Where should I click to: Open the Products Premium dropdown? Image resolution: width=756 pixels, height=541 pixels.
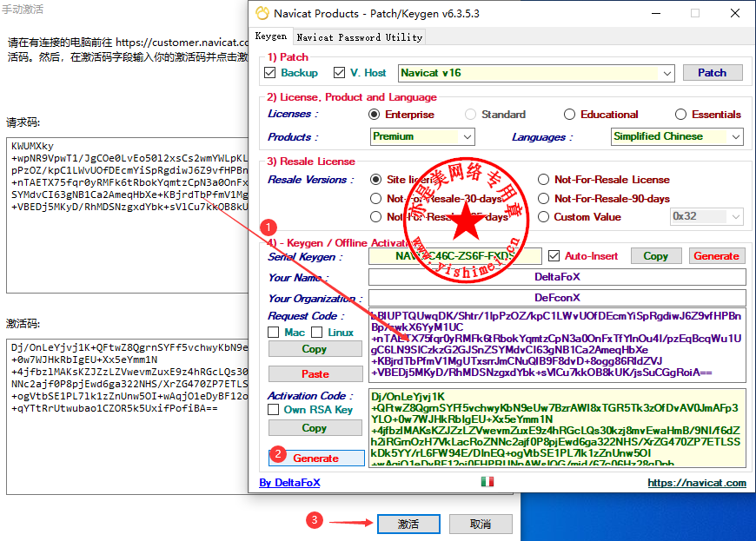click(x=422, y=137)
